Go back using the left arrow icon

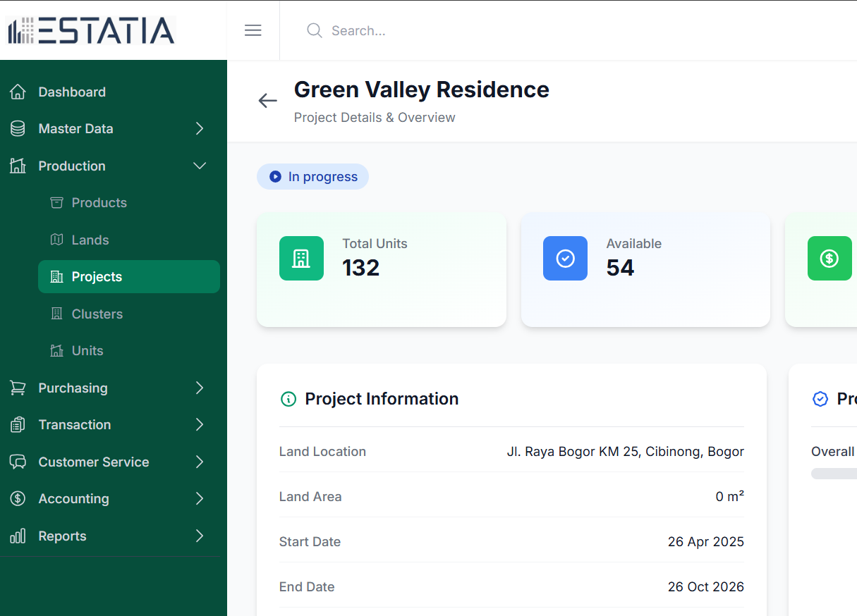268,101
